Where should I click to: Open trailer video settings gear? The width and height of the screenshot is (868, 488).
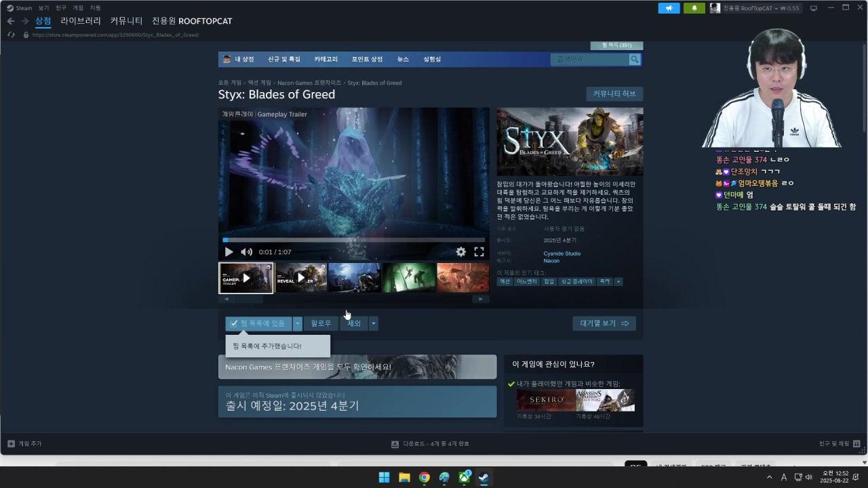pos(461,252)
